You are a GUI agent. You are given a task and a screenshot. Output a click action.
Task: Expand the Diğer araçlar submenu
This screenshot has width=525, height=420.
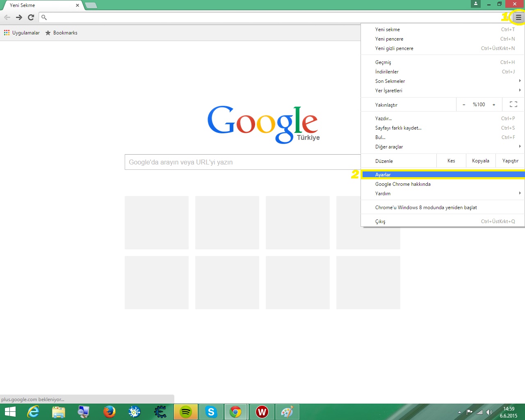(443, 147)
